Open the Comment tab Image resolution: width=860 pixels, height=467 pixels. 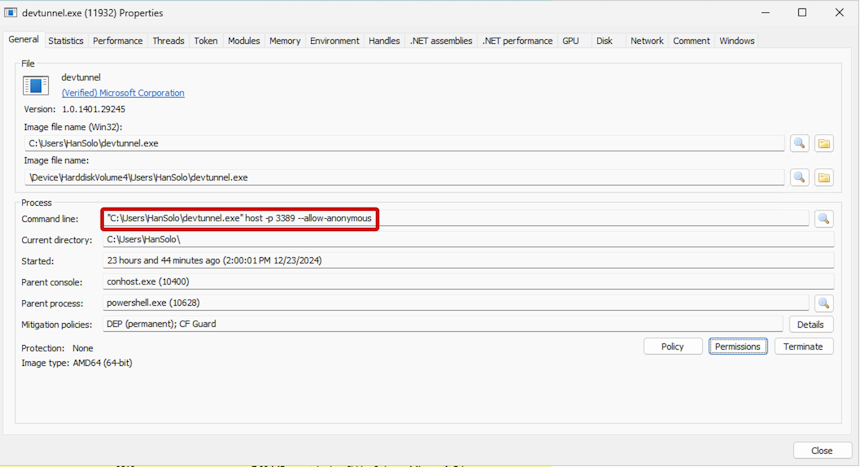click(691, 41)
